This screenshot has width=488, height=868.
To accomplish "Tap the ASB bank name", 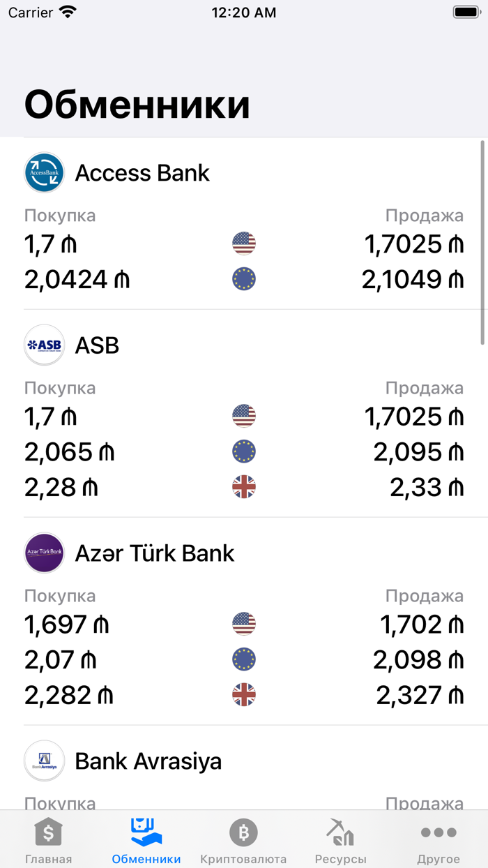I will tap(98, 345).
